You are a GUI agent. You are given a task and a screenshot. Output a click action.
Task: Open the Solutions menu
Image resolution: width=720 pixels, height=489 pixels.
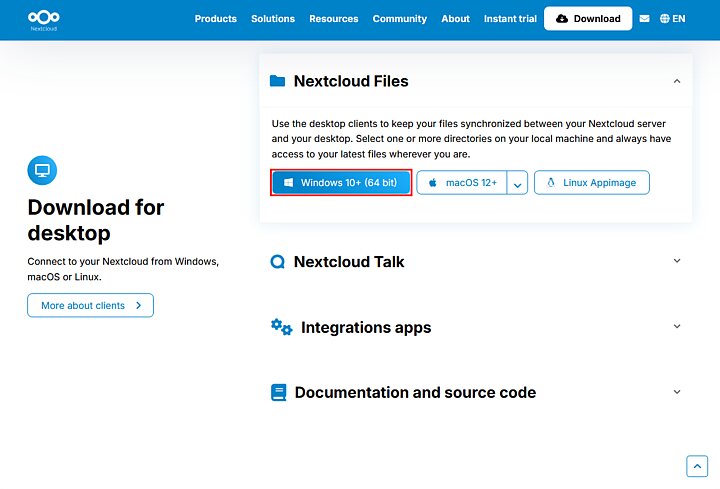(273, 19)
